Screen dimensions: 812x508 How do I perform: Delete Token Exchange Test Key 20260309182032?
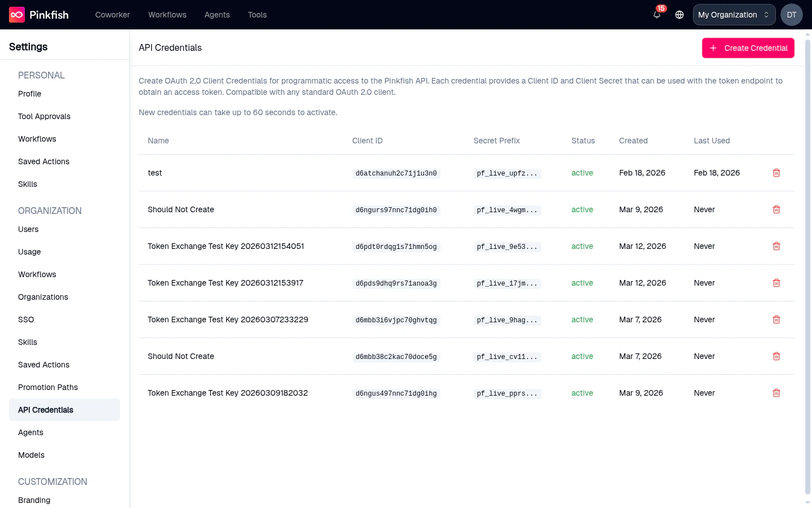(x=776, y=393)
